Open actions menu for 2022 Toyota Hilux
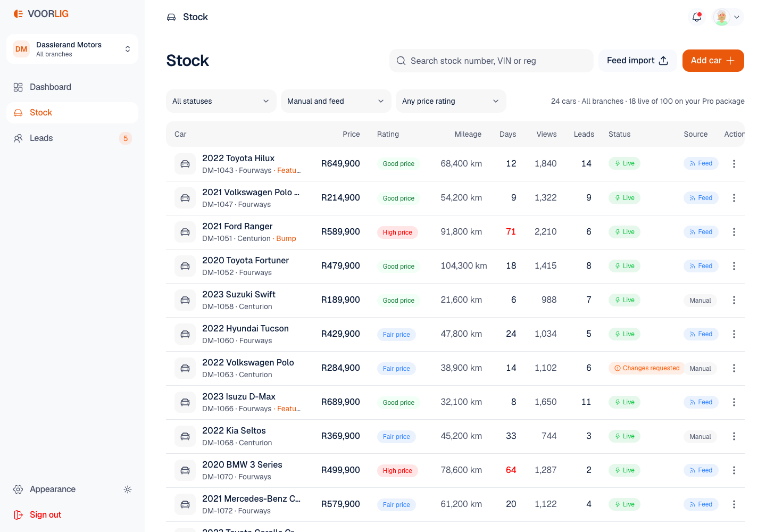The image size is (766, 532). pyautogui.click(x=734, y=164)
